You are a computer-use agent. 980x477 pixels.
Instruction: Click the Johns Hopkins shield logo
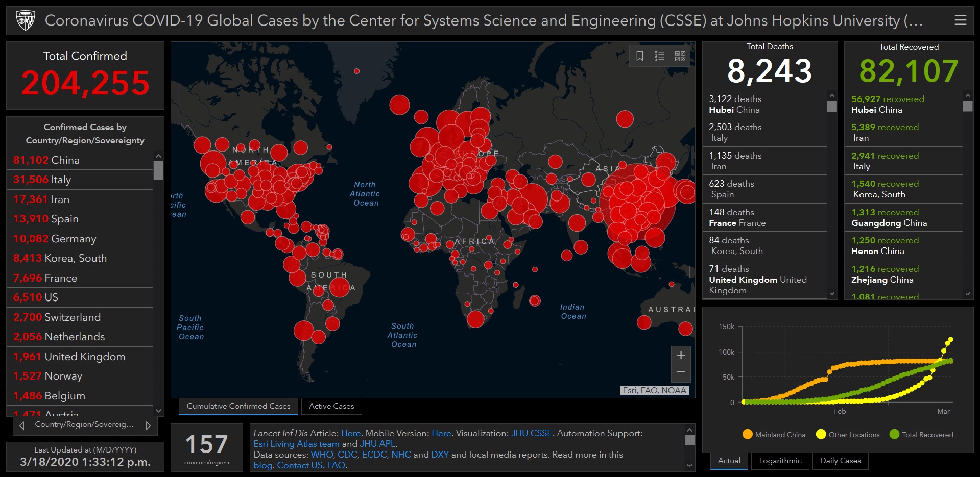pos(25,20)
